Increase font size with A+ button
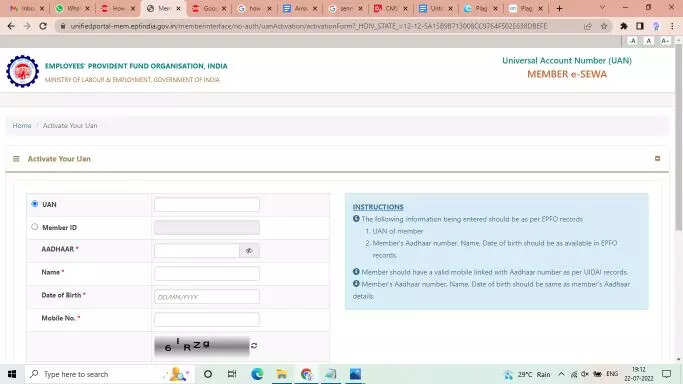Screen dimensions: 683x384 [665, 41]
